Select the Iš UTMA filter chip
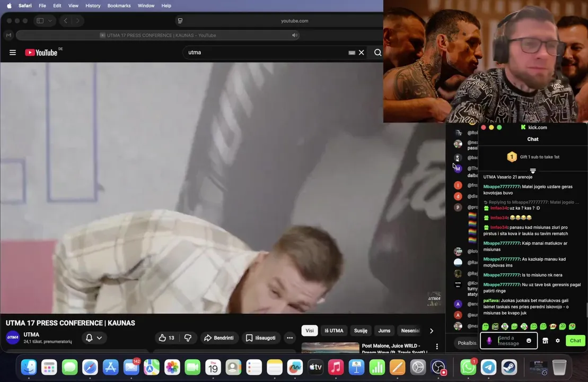Screen dimensions: 588x382 pyautogui.click(x=334, y=331)
